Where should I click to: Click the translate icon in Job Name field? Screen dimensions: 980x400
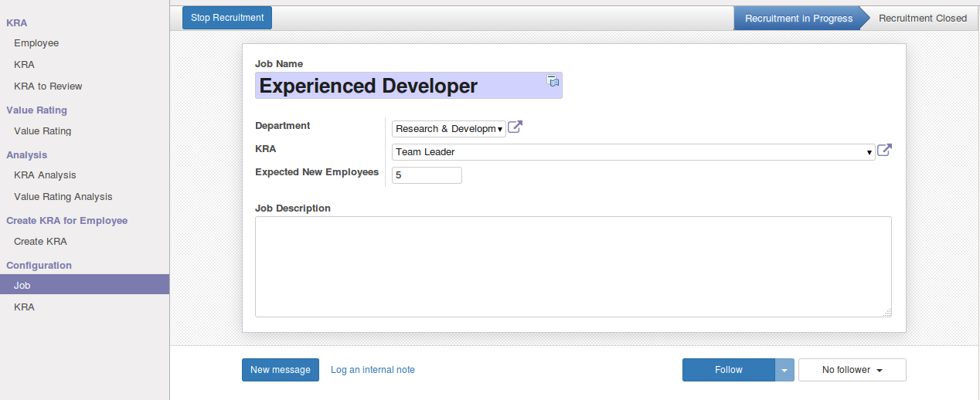tap(553, 80)
